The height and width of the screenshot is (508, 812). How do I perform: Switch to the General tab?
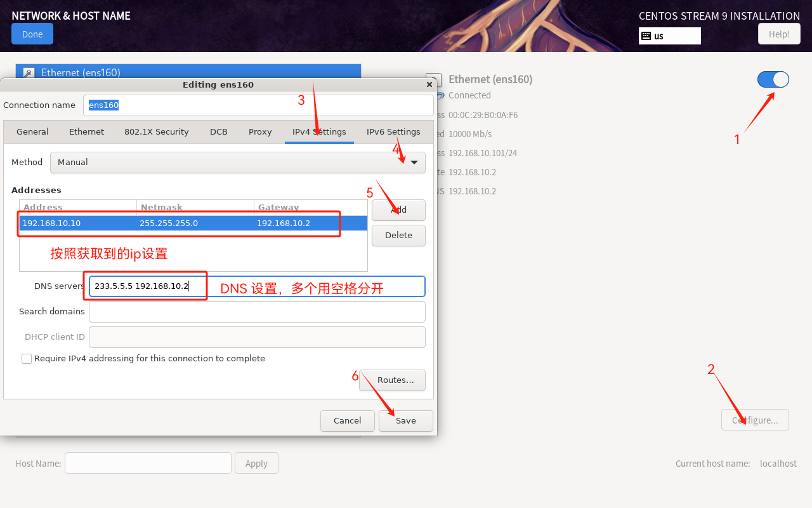[32, 132]
